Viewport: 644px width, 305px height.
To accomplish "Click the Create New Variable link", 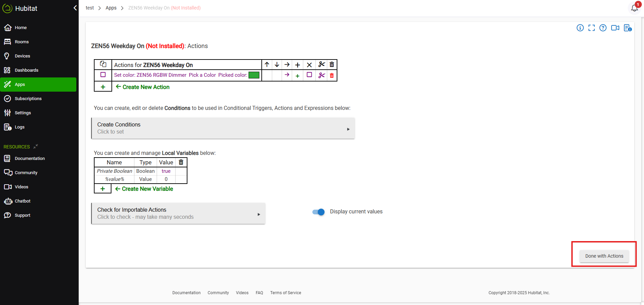I will (147, 189).
